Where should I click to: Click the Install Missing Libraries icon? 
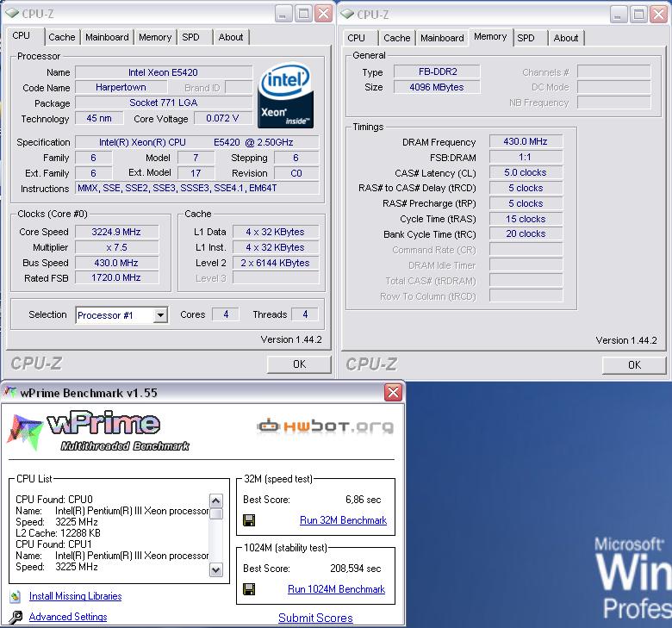point(16,596)
